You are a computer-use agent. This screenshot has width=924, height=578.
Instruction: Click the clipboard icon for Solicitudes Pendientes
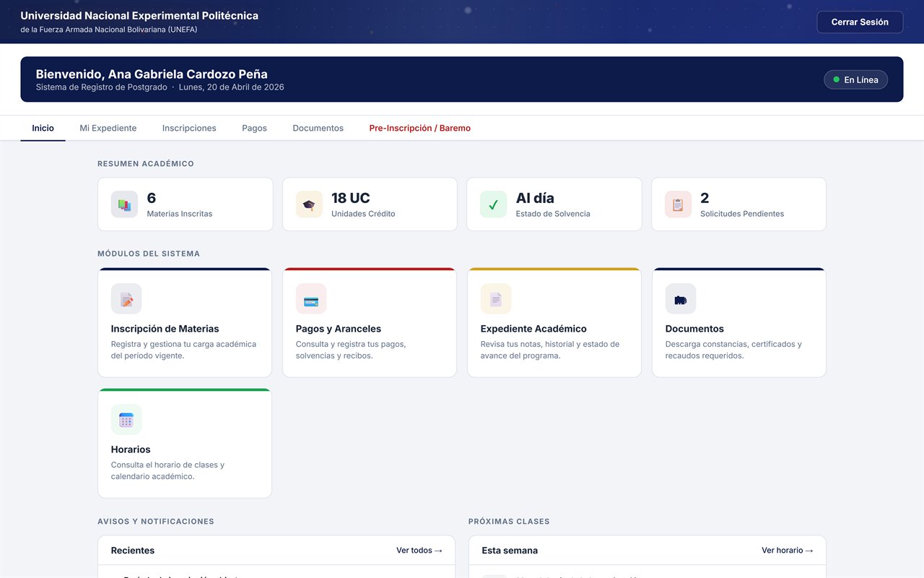(x=678, y=204)
